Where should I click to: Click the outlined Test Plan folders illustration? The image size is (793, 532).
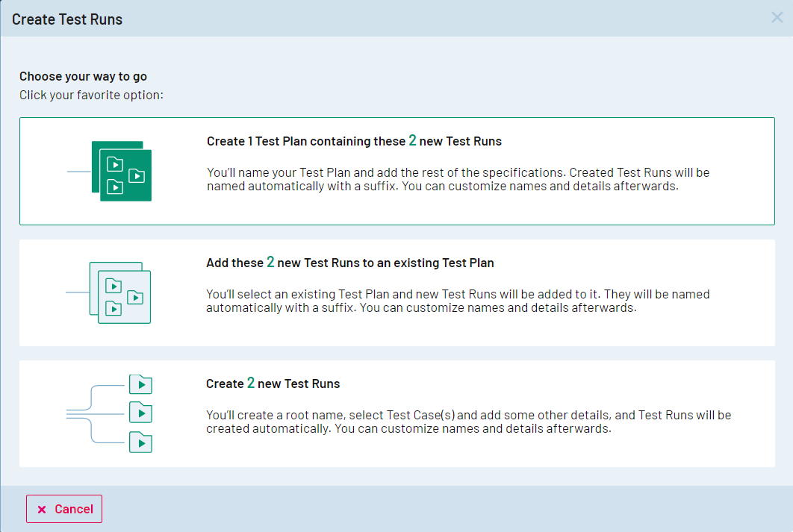pyautogui.click(x=120, y=292)
